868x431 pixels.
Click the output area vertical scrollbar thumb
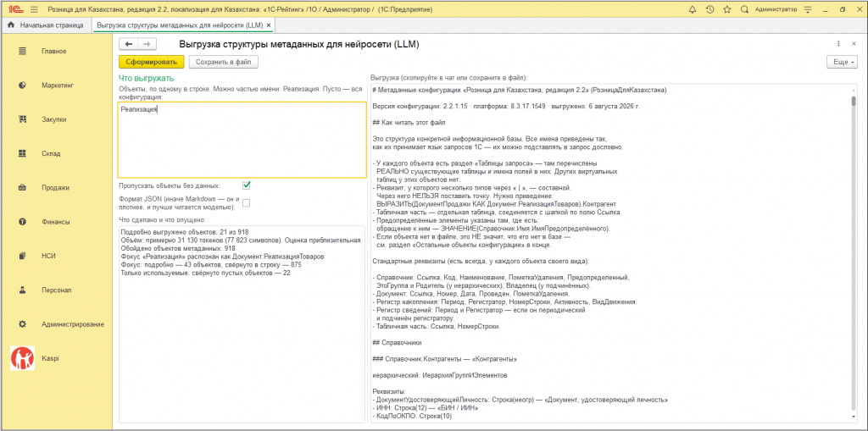point(854,100)
